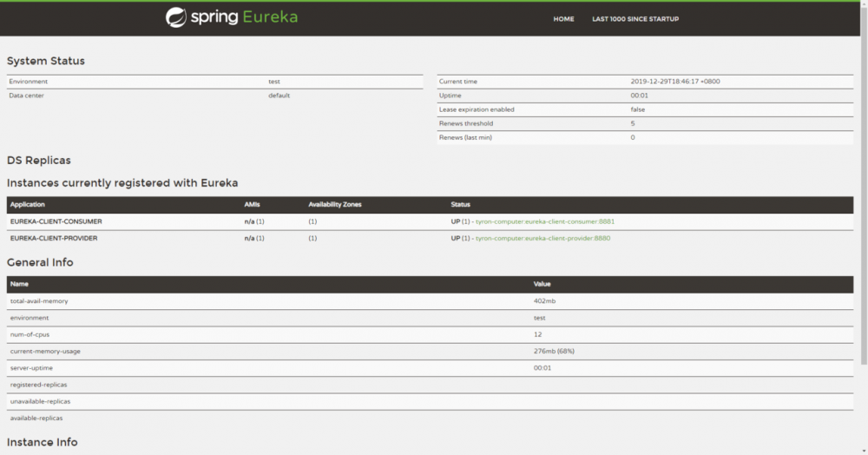This screenshot has width=868, height=455.
Task: Select the num-of-cpus row name
Action: [x=30, y=334]
